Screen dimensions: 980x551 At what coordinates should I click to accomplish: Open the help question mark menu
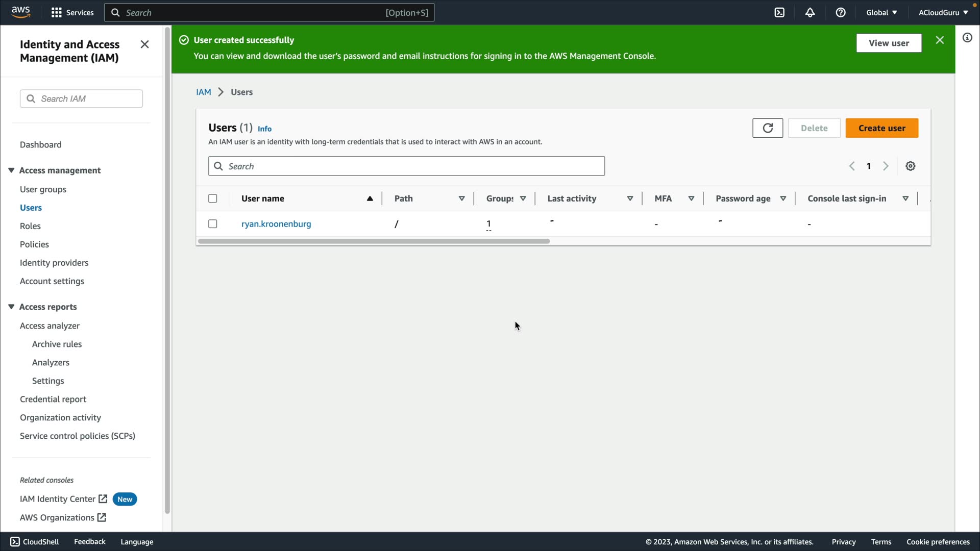click(841, 13)
